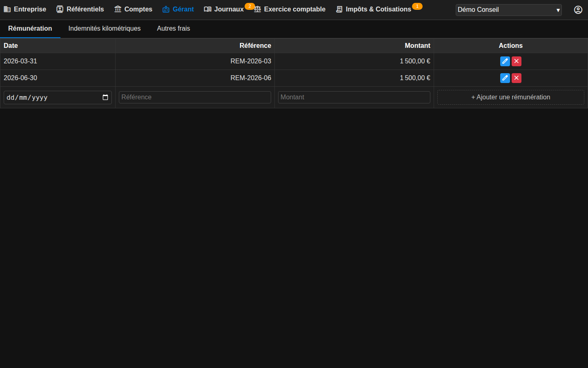Open the Gérant menu
The height and width of the screenshot is (368, 588).
(x=178, y=9)
